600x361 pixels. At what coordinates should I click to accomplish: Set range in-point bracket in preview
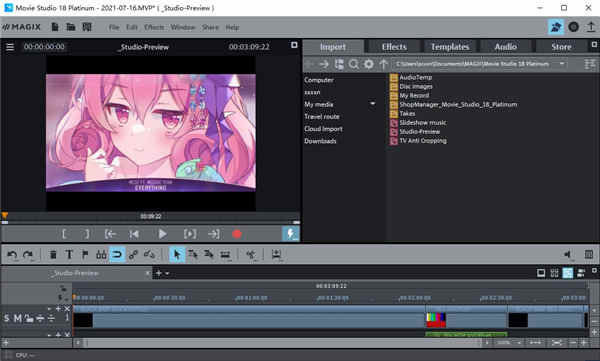pyautogui.click(x=64, y=234)
